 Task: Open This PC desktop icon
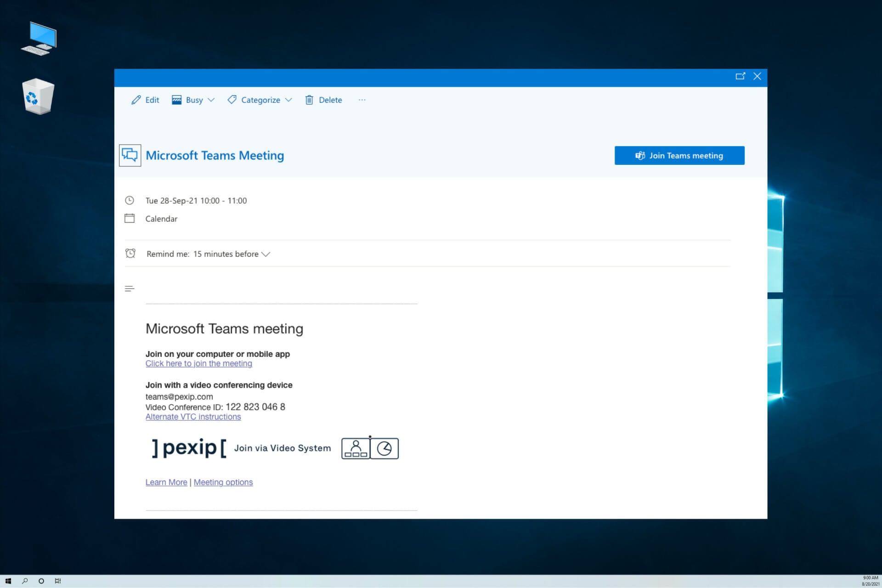coord(39,39)
